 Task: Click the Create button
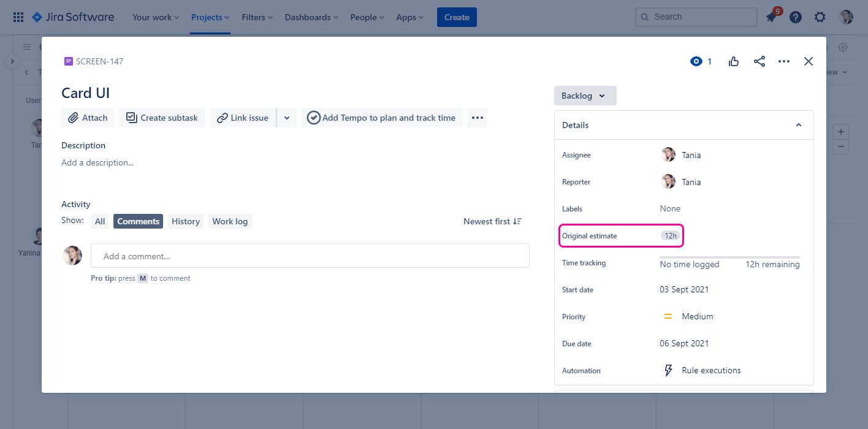coord(457,17)
